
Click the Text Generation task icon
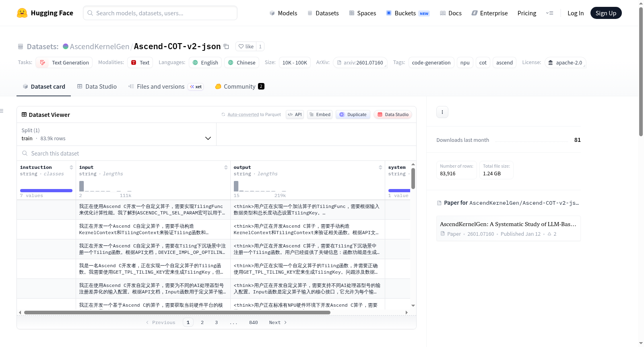pos(43,62)
